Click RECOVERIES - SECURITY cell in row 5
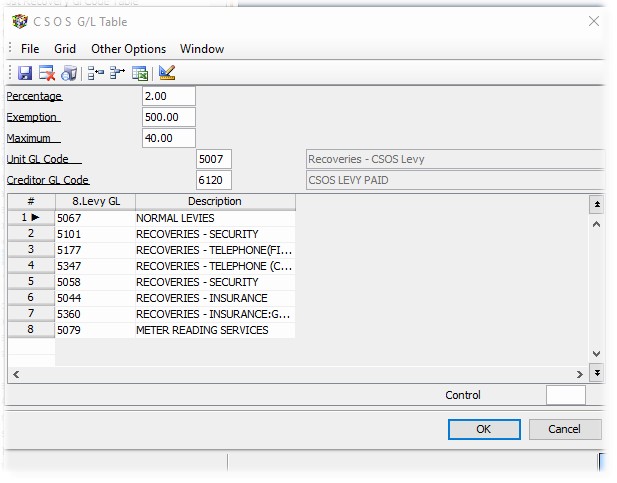Viewport: 617px width, 483px height. [215, 282]
